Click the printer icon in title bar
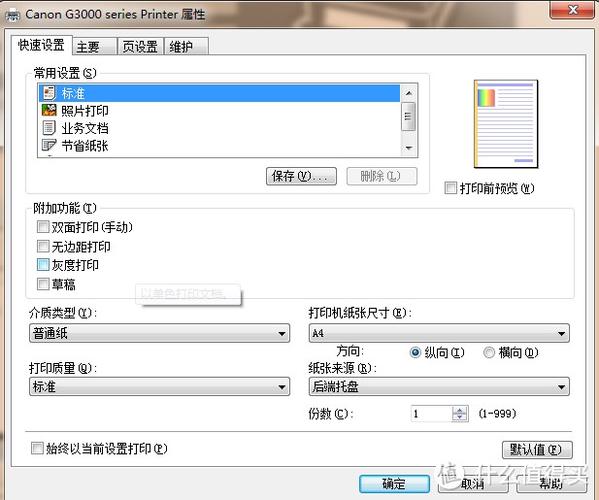The width and height of the screenshot is (599, 500). click(13, 15)
